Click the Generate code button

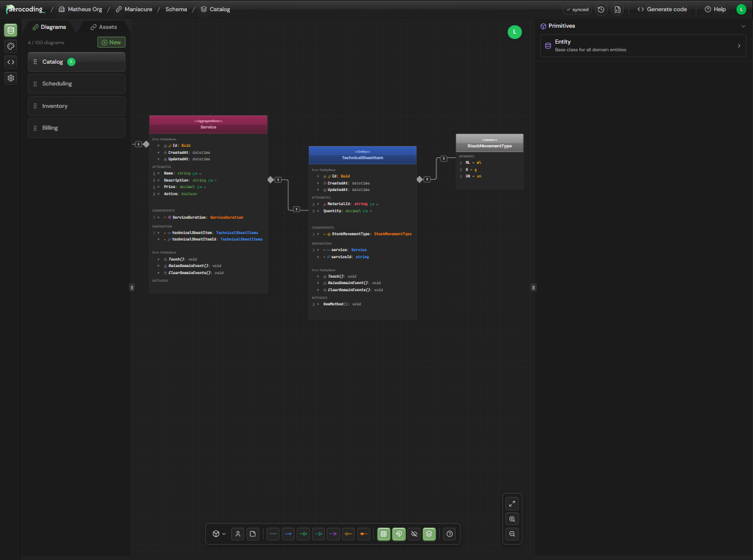point(661,9)
